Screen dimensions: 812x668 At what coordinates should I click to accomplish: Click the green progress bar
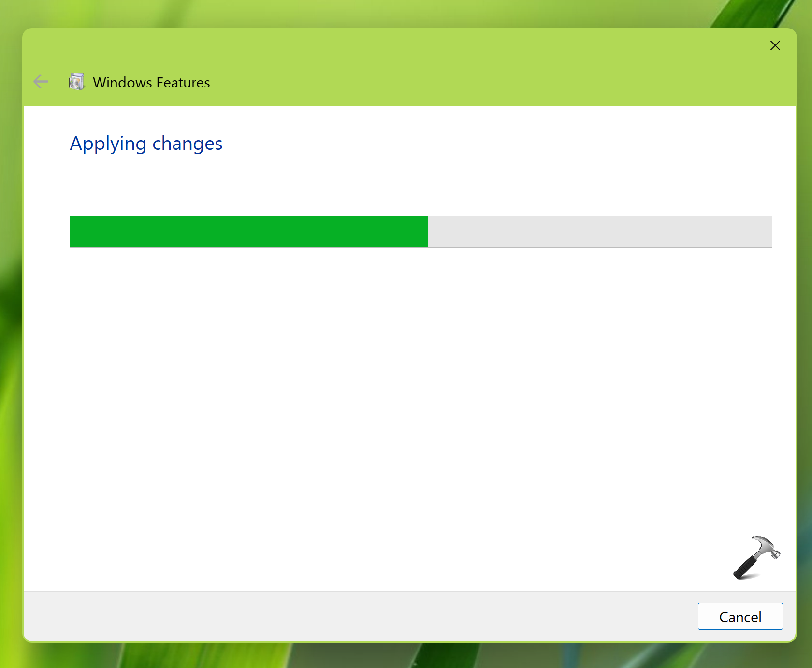(420, 232)
